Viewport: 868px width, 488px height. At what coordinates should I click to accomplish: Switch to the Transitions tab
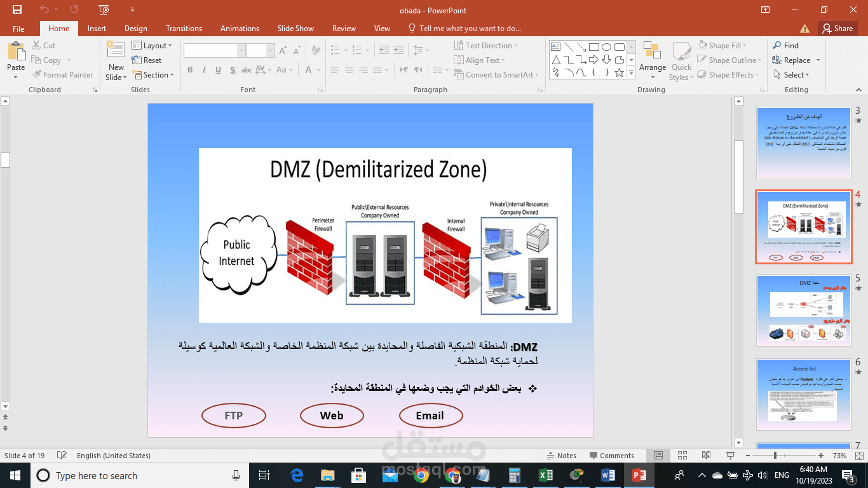click(x=184, y=29)
